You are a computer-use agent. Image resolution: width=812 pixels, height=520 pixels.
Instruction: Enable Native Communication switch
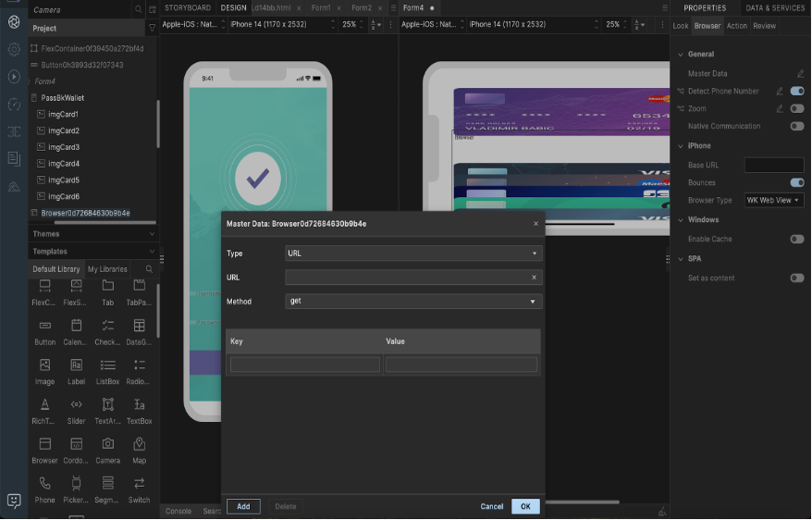[x=797, y=127]
